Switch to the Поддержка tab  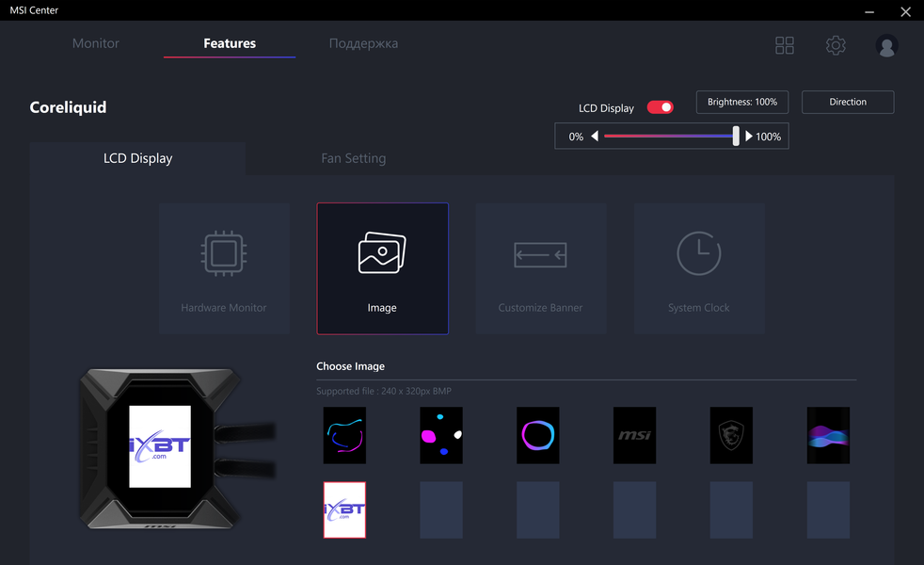363,43
